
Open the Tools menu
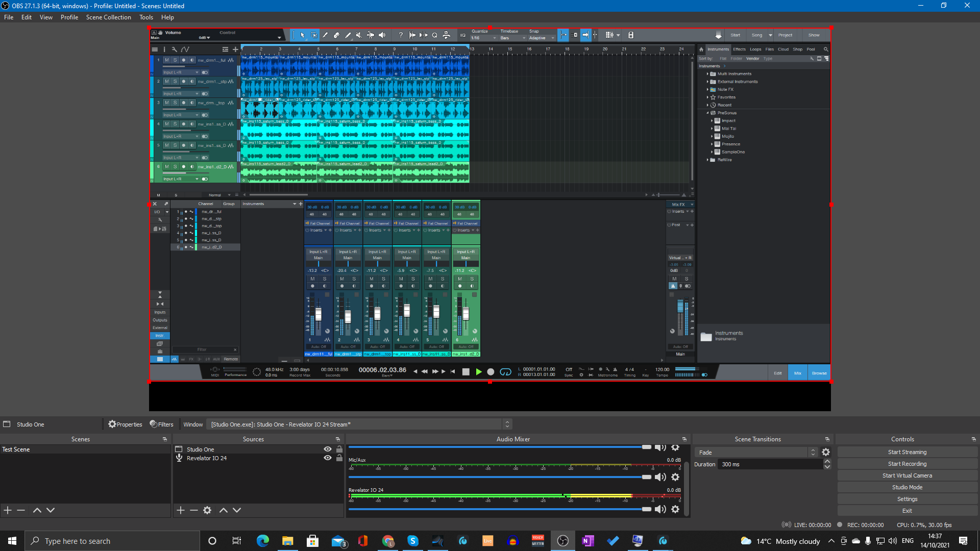[146, 17]
